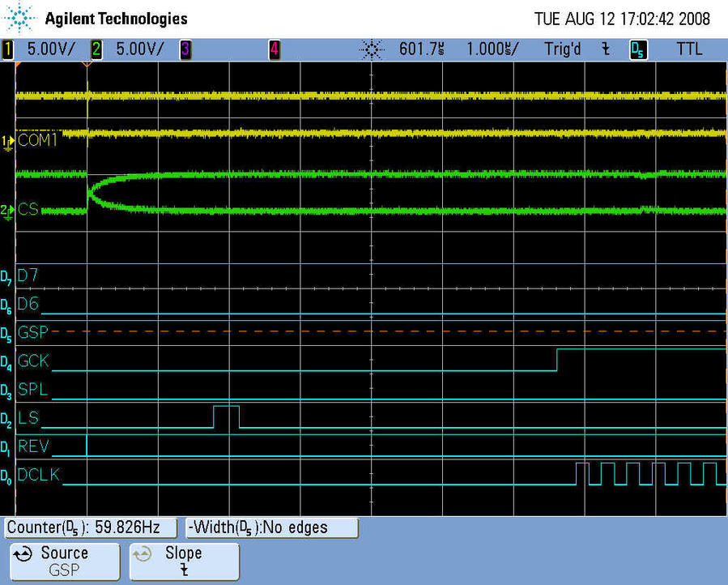Open the Slope softkey menu
Screen dimensions: 728x585
pyautogui.click(x=184, y=561)
